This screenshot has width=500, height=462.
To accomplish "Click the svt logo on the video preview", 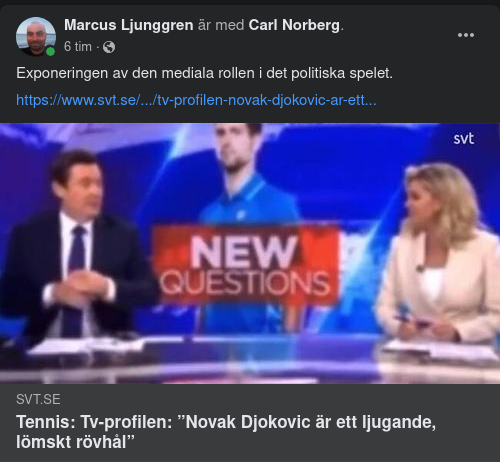I will [x=463, y=139].
